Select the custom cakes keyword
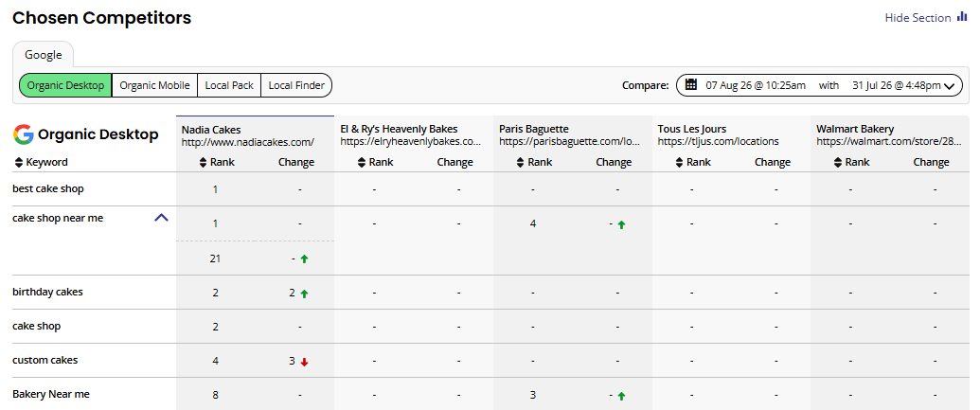The width and height of the screenshot is (980, 410). pos(45,360)
